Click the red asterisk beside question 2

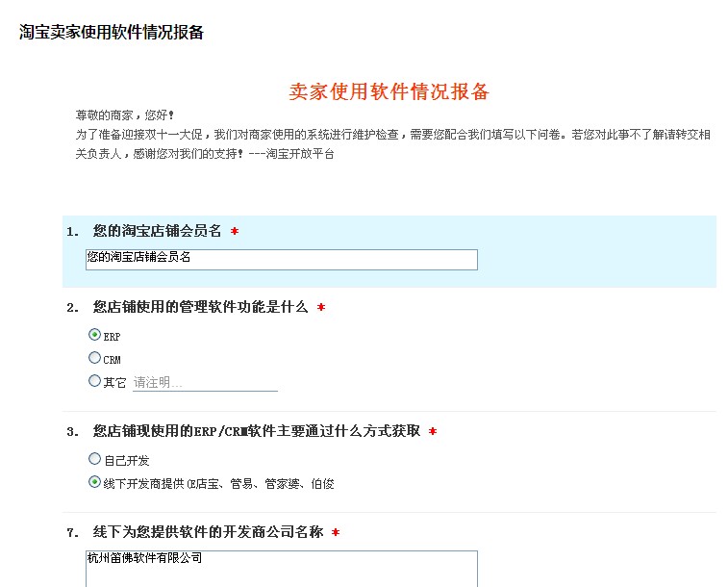(321, 308)
